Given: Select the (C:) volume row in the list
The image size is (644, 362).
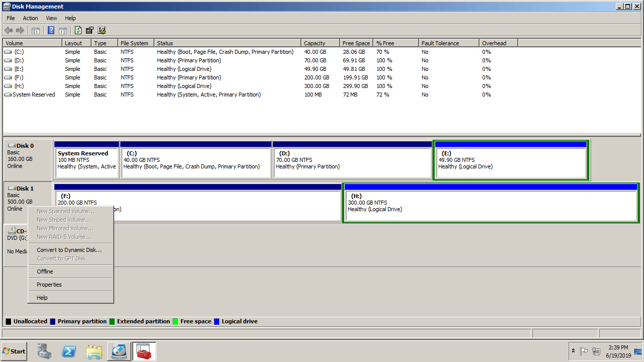Looking at the screenshot, I should [19, 52].
